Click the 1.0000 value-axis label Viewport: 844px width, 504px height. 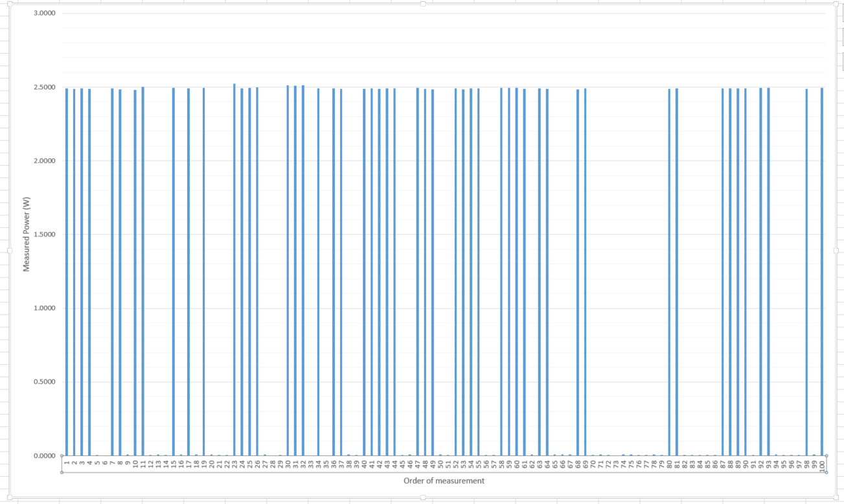pos(43,308)
